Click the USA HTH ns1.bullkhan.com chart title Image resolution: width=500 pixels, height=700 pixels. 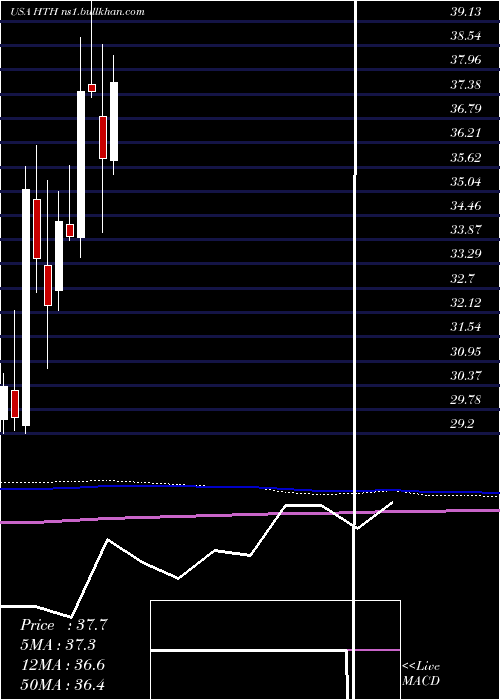78,12
